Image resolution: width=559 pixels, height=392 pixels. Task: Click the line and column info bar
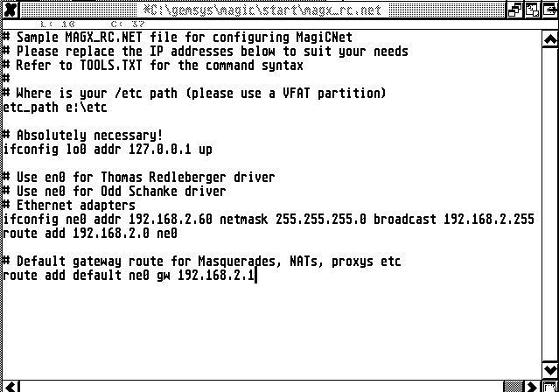[x=272, y=24]
